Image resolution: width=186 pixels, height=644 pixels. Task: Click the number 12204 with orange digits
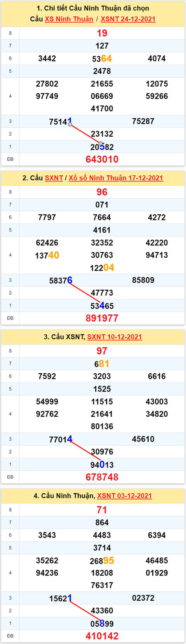point(102,268)
